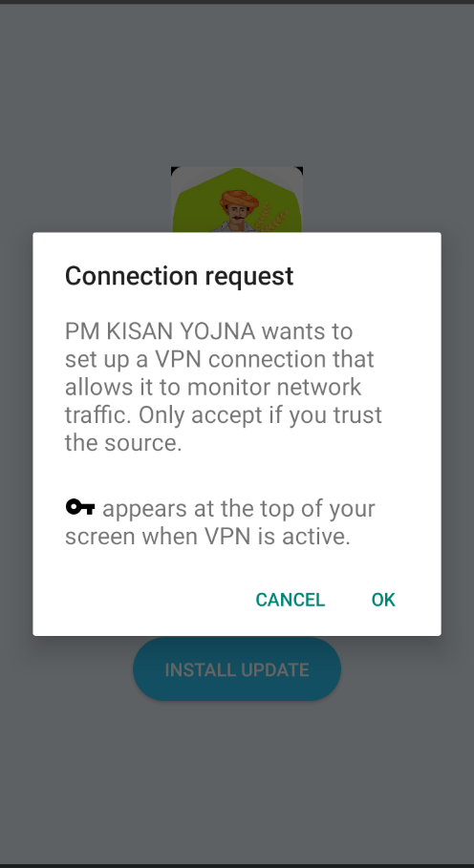The image size is (474, 868).
Task: Click 'allows it to monitor network' line
Action: (x=213, y=387)
